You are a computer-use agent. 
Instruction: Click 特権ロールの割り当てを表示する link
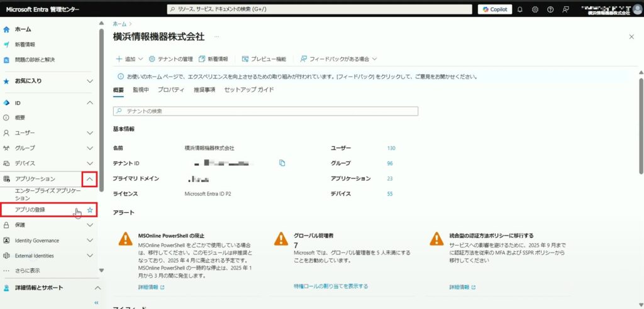point(331,286)
